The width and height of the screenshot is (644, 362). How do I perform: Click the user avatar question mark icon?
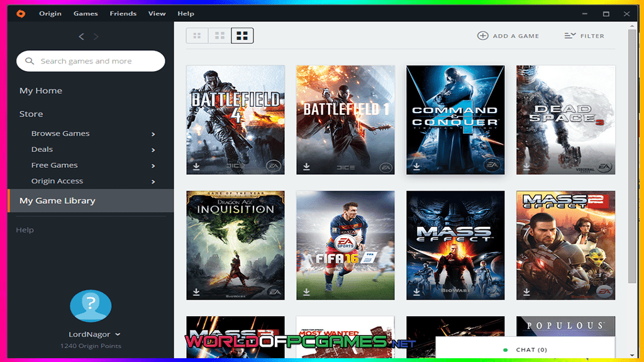91,306
